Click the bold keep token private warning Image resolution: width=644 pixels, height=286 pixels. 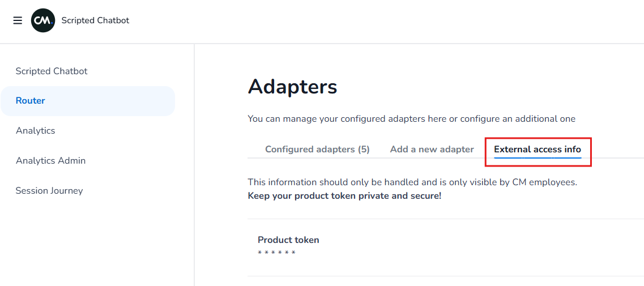point(344,196)
